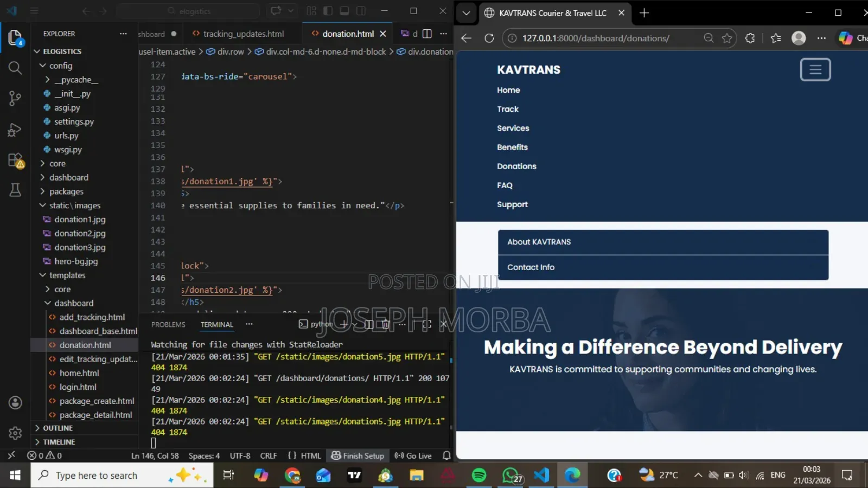This screenshot has width=868, height=488.
Task: Click Go Live in the status bar
Action: coord(413,455)
